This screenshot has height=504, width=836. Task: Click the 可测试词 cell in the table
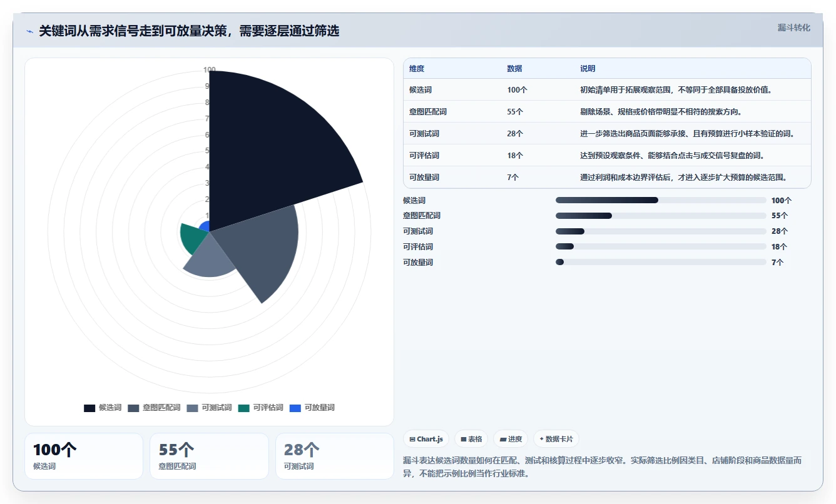coord(424,134)
